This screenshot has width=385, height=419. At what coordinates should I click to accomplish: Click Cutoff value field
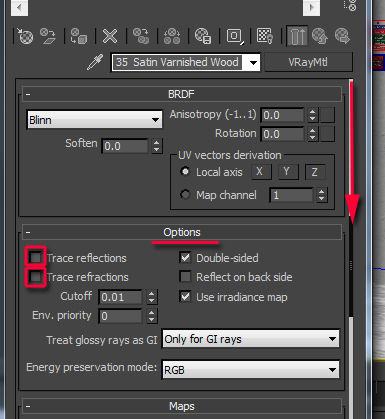[x=120, y=297]
